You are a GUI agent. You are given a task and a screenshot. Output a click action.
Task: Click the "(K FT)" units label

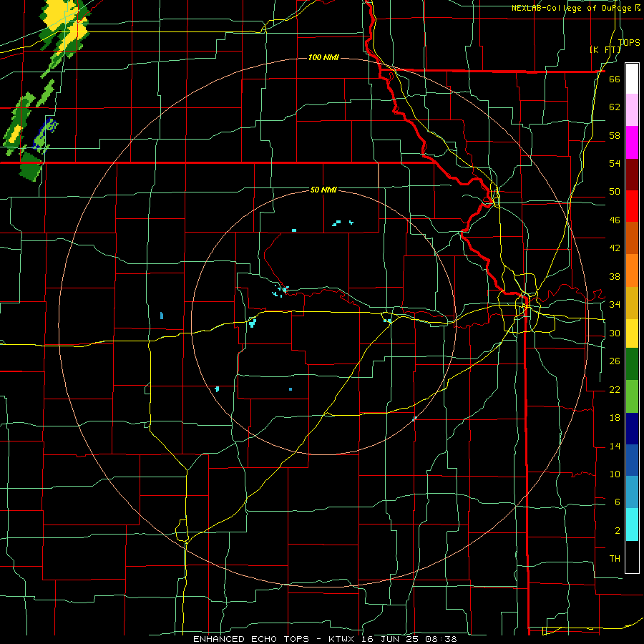(605, 50)
